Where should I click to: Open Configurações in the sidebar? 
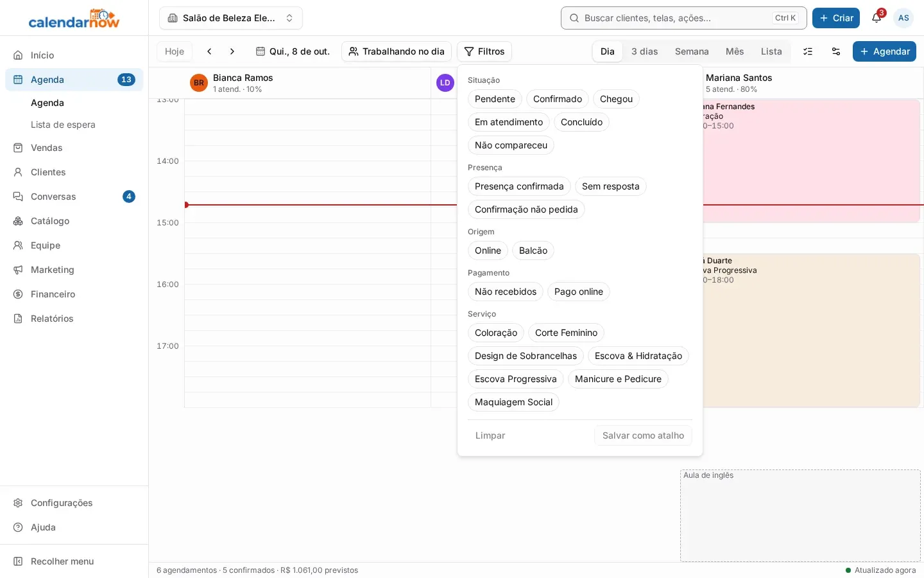click(74, 503)
